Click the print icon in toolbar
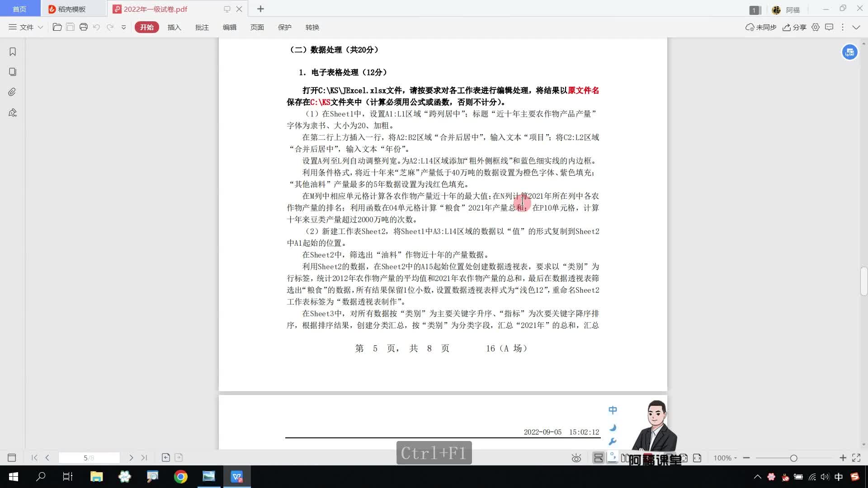Screen dimensions: 868x488 pyautogui.click(x=83, y=27)
